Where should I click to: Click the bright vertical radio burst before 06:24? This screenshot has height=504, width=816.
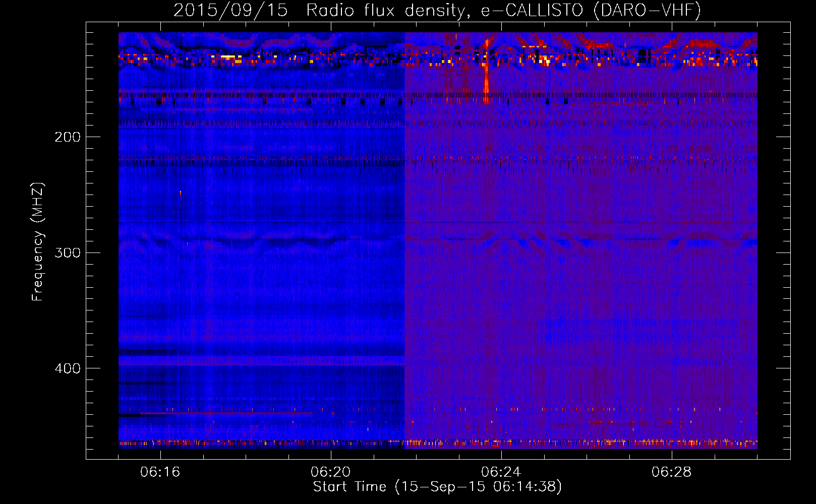[x=486, y=71]
